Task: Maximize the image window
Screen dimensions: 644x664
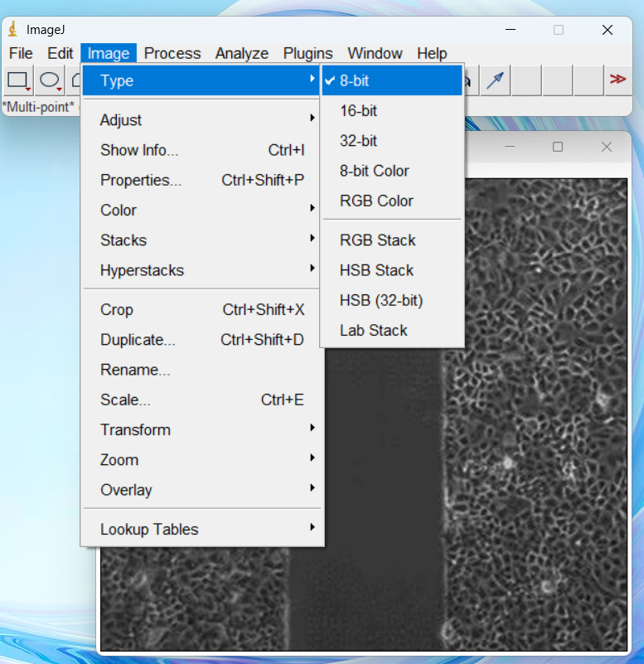Action: (x=558, y=147)
